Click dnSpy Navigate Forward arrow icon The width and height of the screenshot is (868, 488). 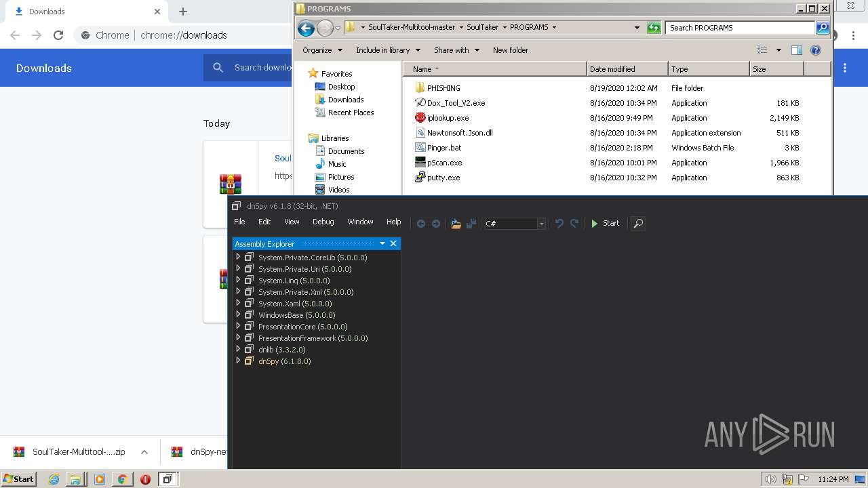tap(436, 224)
